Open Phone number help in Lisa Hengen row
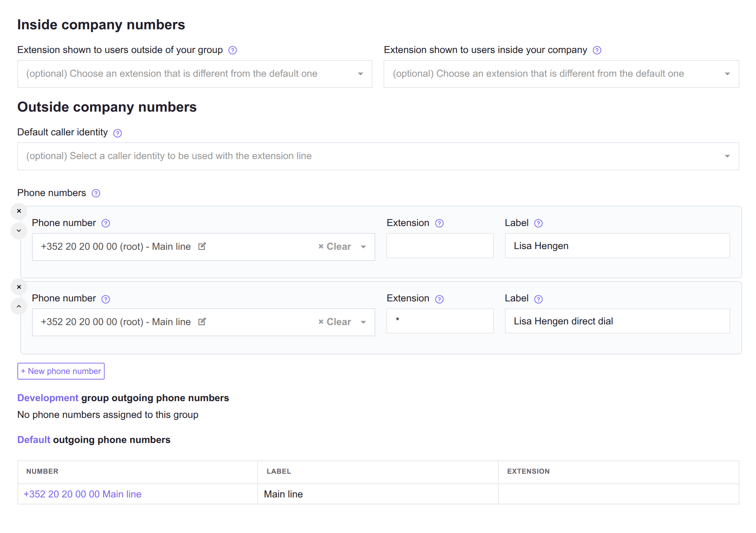This screenshot has height=533, width=756. coord(106,223)
